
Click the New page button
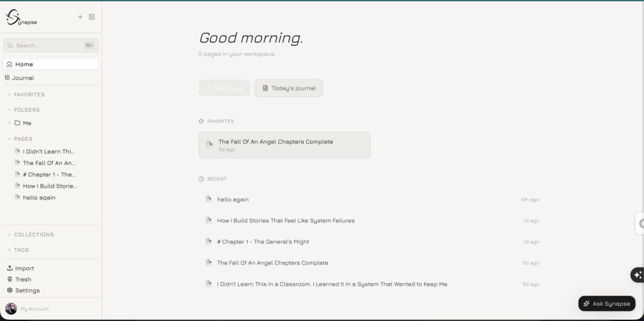pos(224,88)
